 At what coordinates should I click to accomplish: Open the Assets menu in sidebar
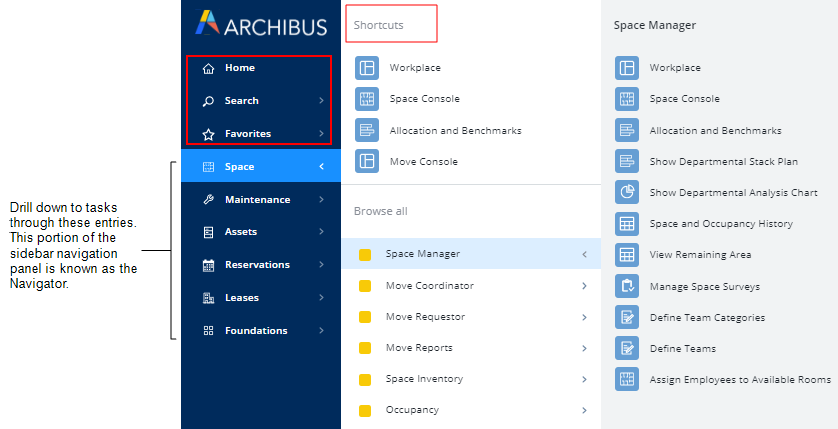[x=241, y=232]
